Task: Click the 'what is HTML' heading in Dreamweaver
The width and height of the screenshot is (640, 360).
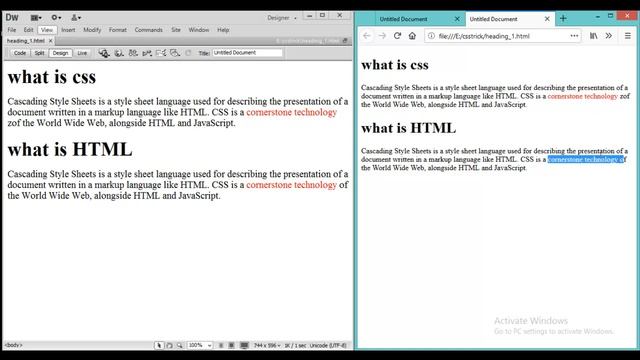Action: [x=70, y=149]
